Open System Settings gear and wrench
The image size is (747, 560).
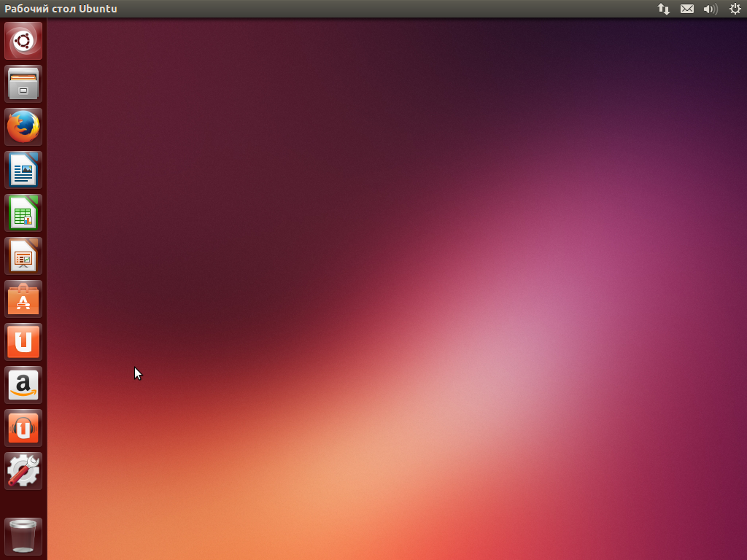tap(23, 471)
